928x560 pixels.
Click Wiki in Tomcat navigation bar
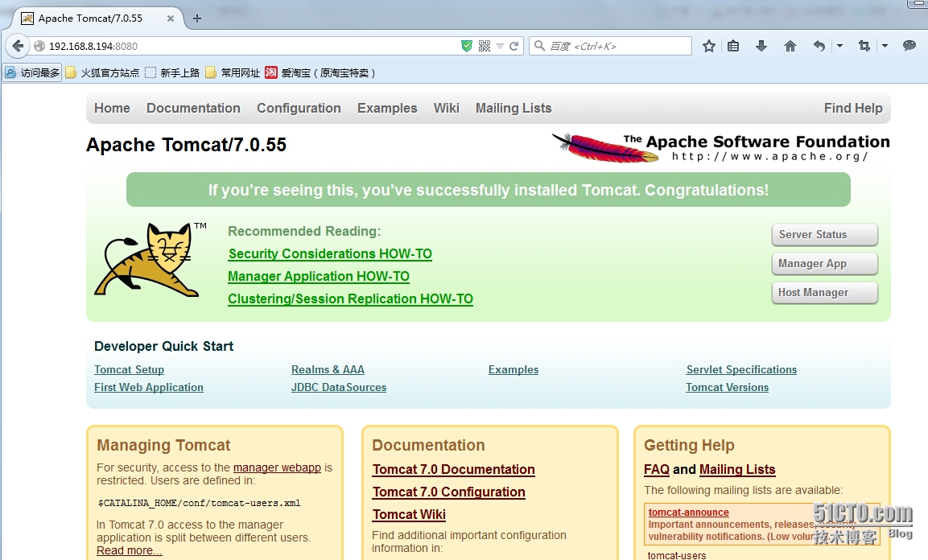pos(446,108)
